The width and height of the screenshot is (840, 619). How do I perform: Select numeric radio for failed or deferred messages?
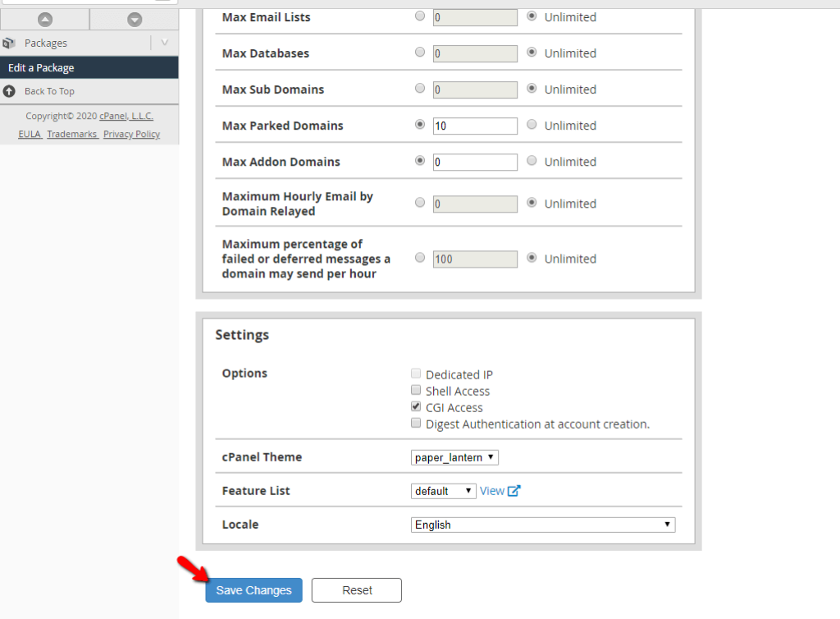420,258
